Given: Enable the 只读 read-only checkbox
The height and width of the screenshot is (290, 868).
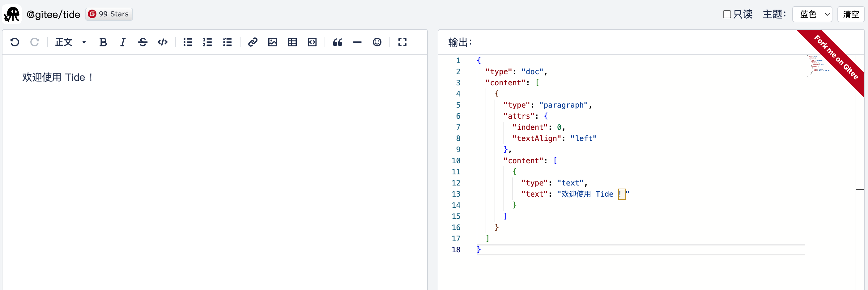Looking at the screenshot, I should [x=727, y=14].
